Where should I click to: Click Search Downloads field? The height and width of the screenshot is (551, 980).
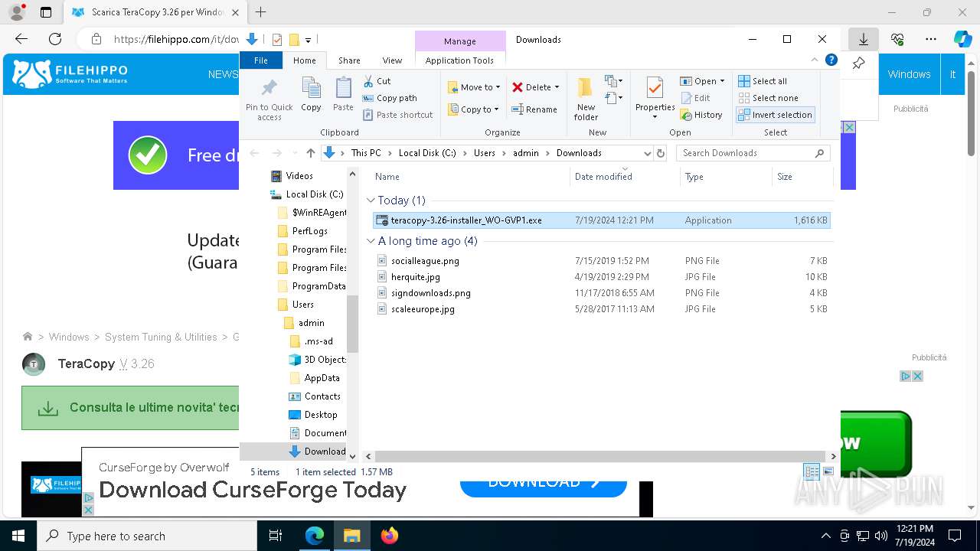tap(753, 153)
